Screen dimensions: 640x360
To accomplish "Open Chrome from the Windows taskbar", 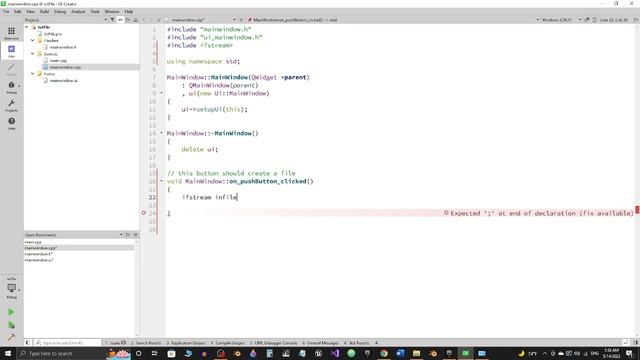I will point(384,353).
